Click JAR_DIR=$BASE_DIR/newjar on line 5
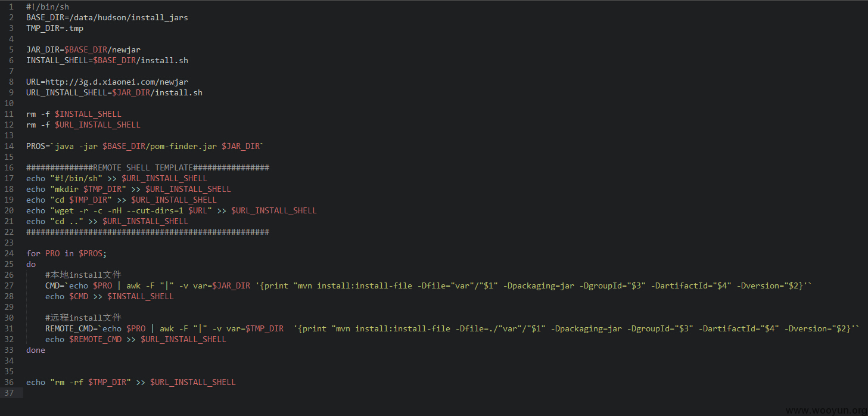This screenshot has height=416, width=868. coord(83,49)
